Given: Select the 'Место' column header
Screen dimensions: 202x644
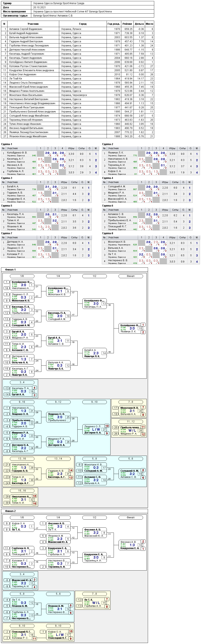Looking at the screenshot, I should [149, 24].
